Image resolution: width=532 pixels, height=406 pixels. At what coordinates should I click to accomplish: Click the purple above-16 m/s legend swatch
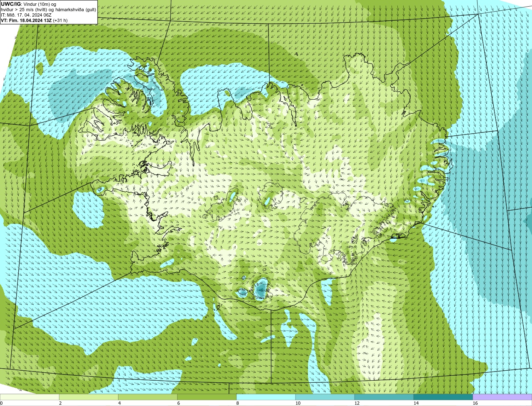(502, 397)
